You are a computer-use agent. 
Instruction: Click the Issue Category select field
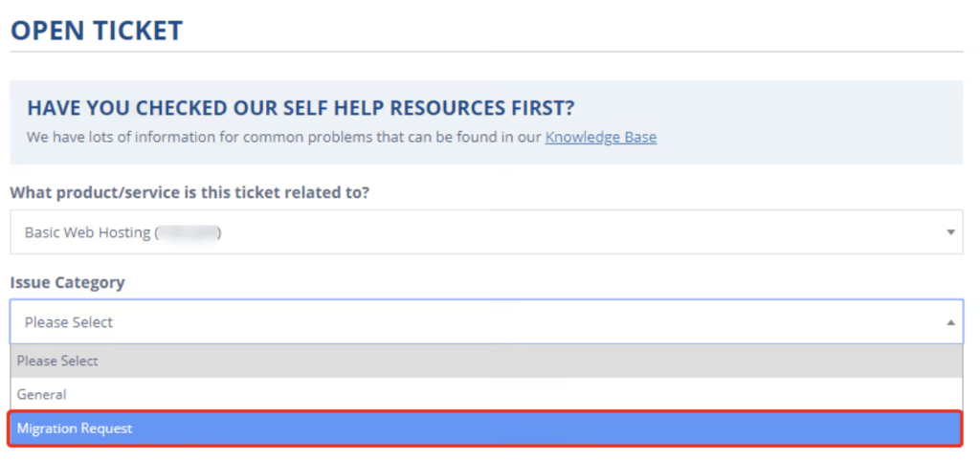point(479,322)
